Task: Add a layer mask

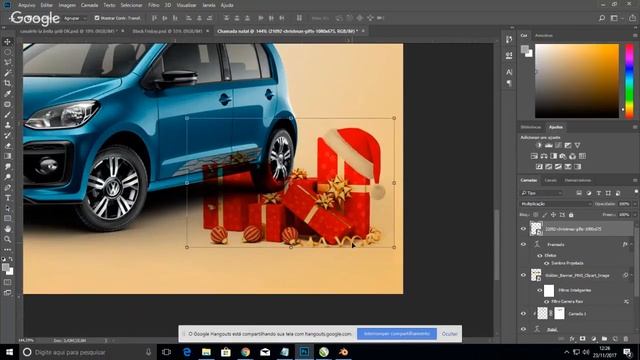Action: pyautogui.click(x=582, y=339)
